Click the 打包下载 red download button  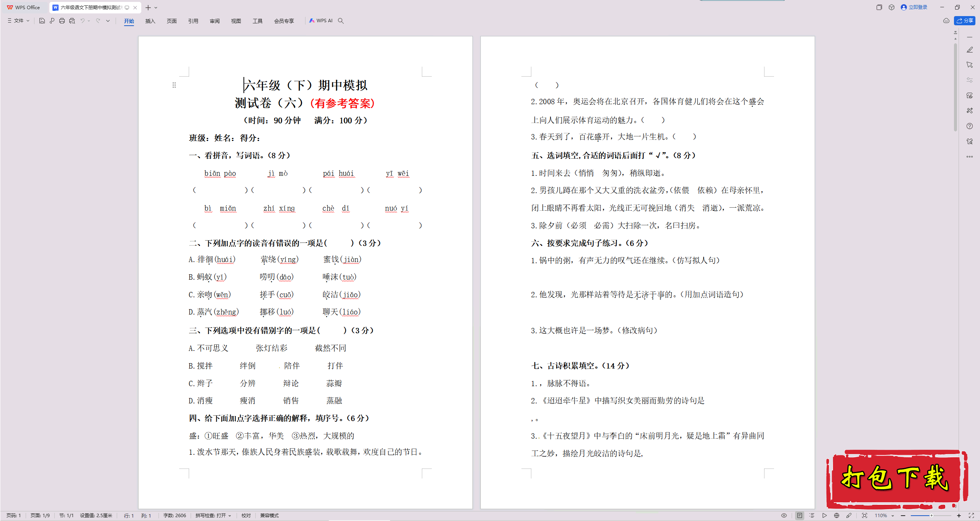[897, 479]
